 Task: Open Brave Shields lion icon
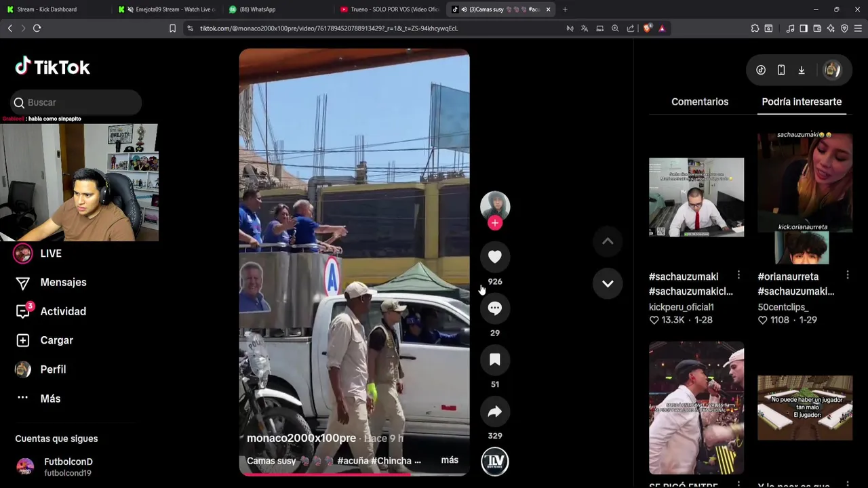point(647,28)
